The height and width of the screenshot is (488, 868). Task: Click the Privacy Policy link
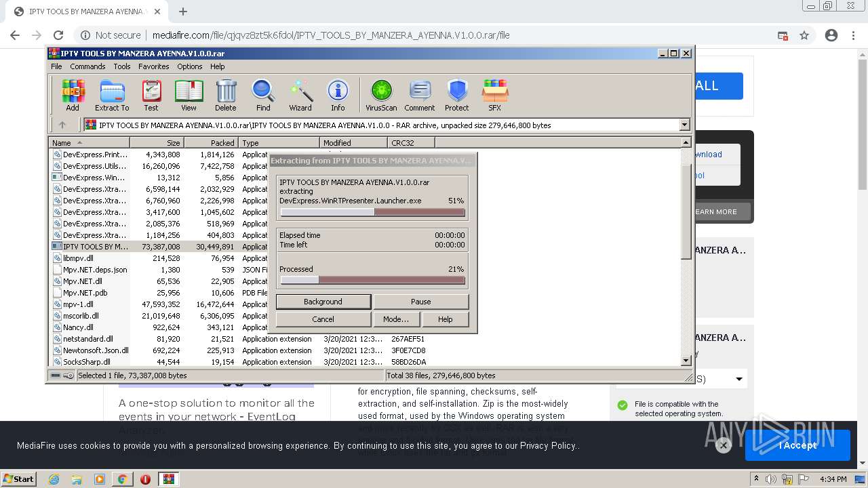(x=548, y=445)
